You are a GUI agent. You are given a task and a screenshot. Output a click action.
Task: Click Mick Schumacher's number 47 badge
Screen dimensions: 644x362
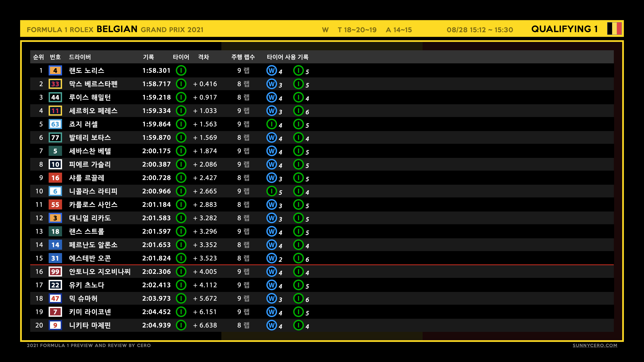tap(55, 298)
